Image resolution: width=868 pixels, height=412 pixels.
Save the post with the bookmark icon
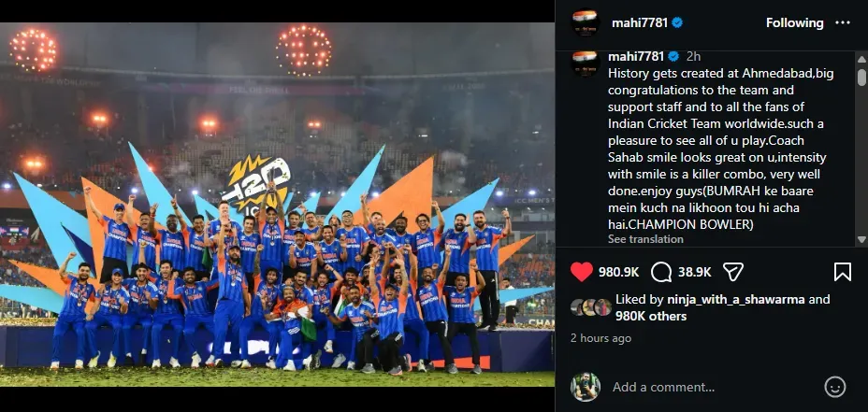point(842,272)
